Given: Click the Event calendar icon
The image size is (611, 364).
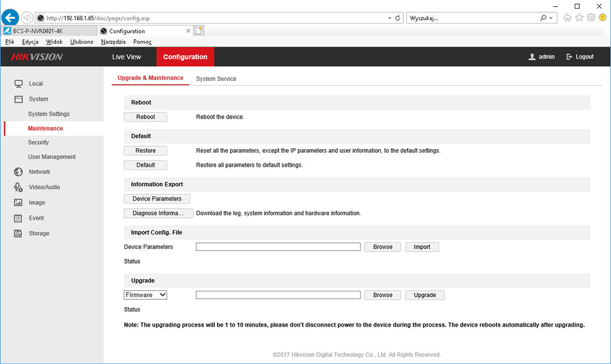Looking at the screenshot, I should pos(18,218).
